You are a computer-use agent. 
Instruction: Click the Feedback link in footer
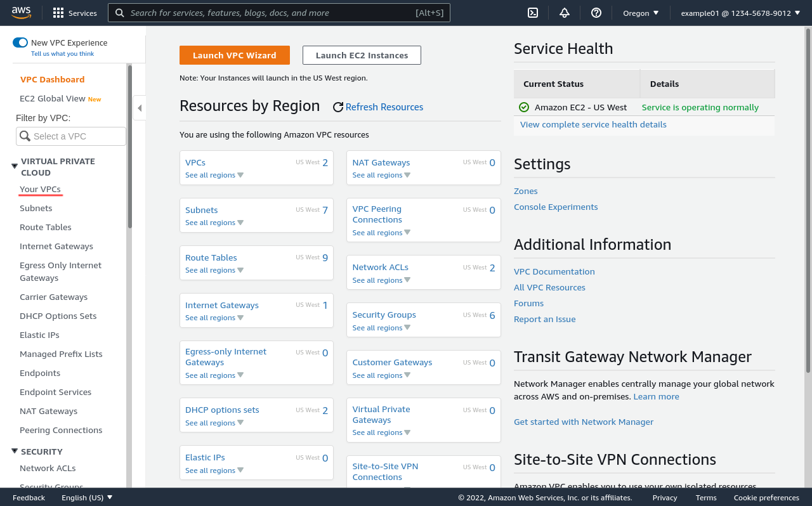[29, 498]
